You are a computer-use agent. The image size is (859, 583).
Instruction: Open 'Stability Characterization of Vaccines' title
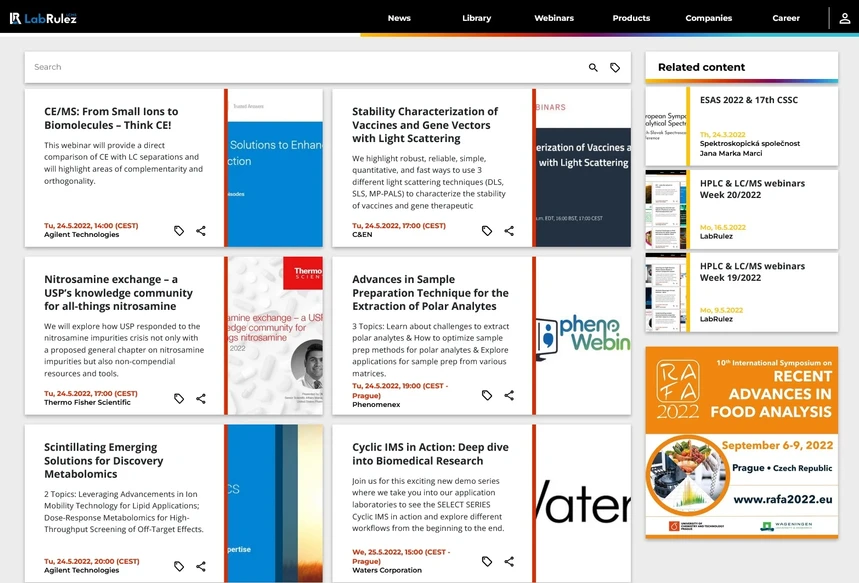click(425, 125)
